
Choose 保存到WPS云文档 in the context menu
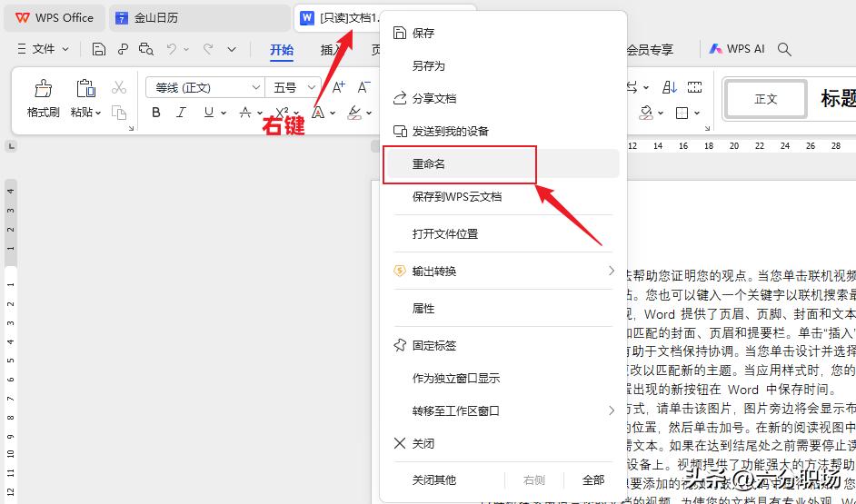(503, 196)
